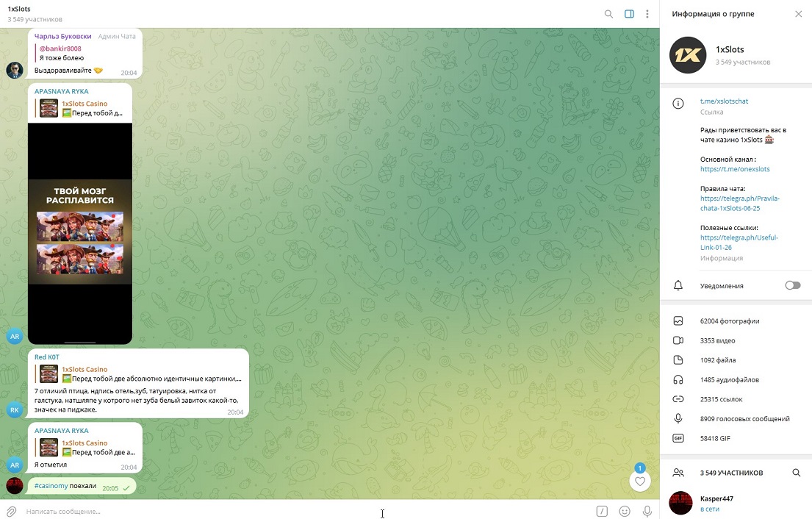Click the 'Я отметил' message text

[x=51, y=465]
